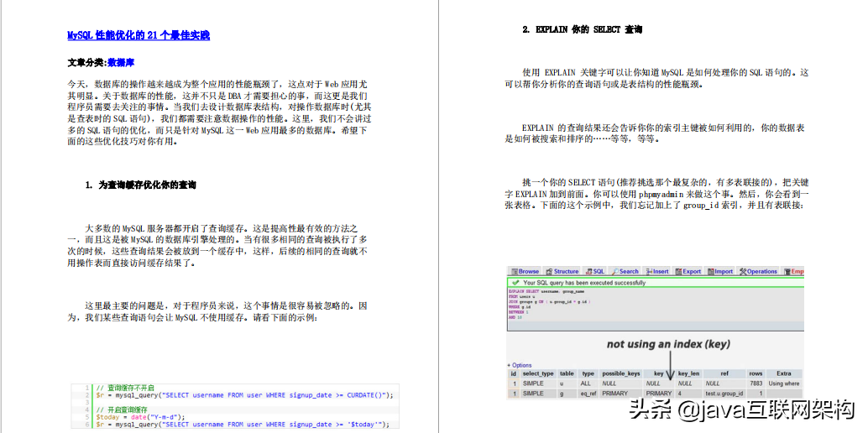This screenshot has height=433, width=868.
Task: Click the '7883' rows value
Action: (x=756, y=383)
